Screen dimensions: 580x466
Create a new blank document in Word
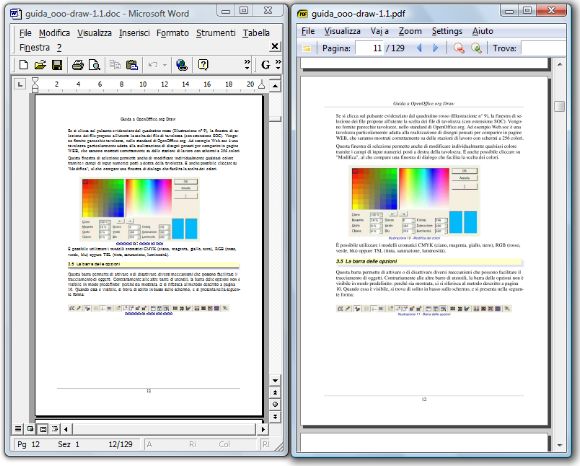tap(24, 65)
